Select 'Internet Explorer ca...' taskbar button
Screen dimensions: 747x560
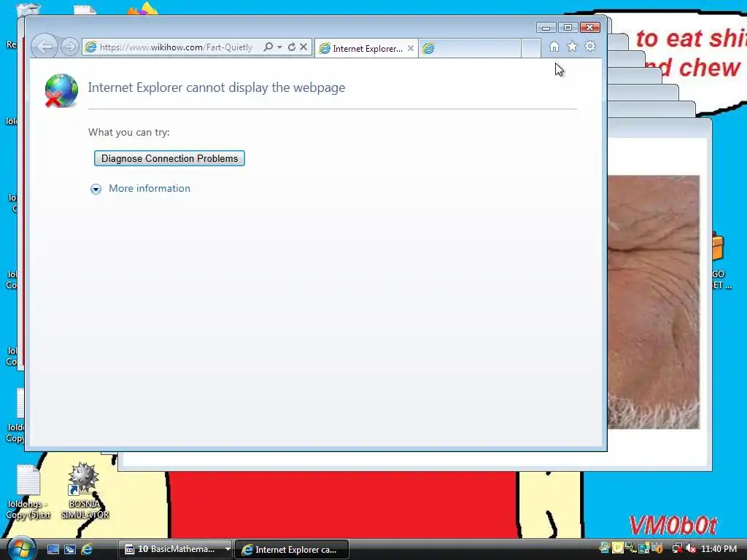point(292,550)
